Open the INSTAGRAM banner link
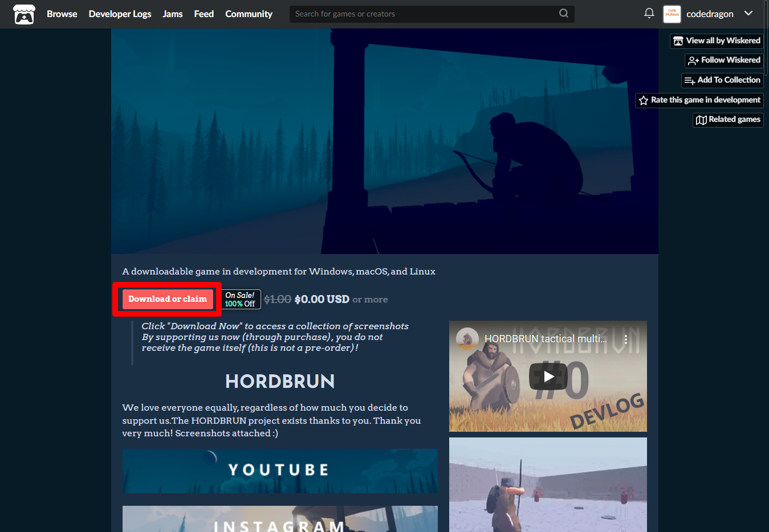Image resolution: width=769 pixels, height=532 pixels. [x=280, y=519]
